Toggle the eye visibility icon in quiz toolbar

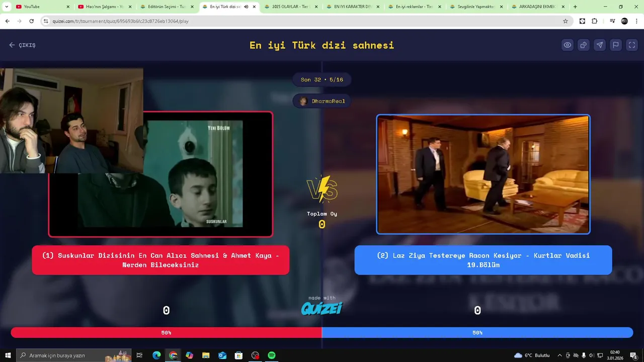pos(568,45)
